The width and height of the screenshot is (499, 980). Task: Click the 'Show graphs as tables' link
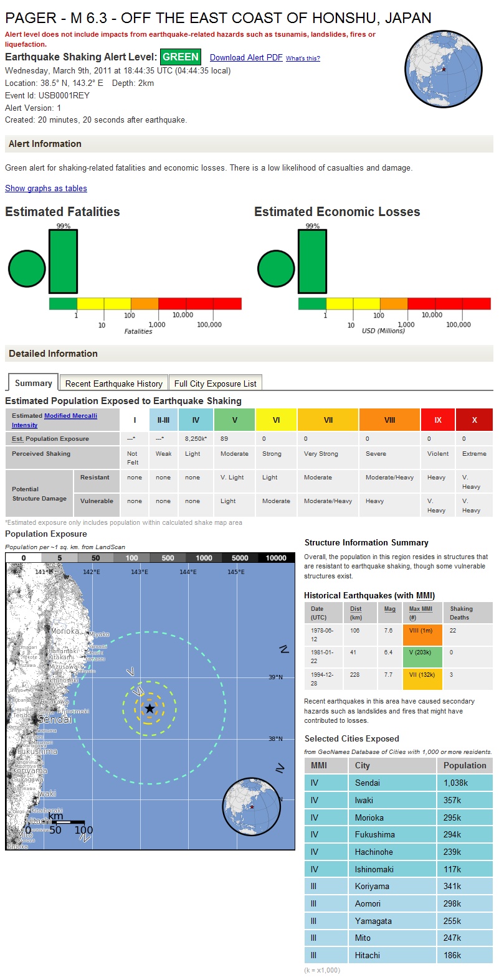46,189
